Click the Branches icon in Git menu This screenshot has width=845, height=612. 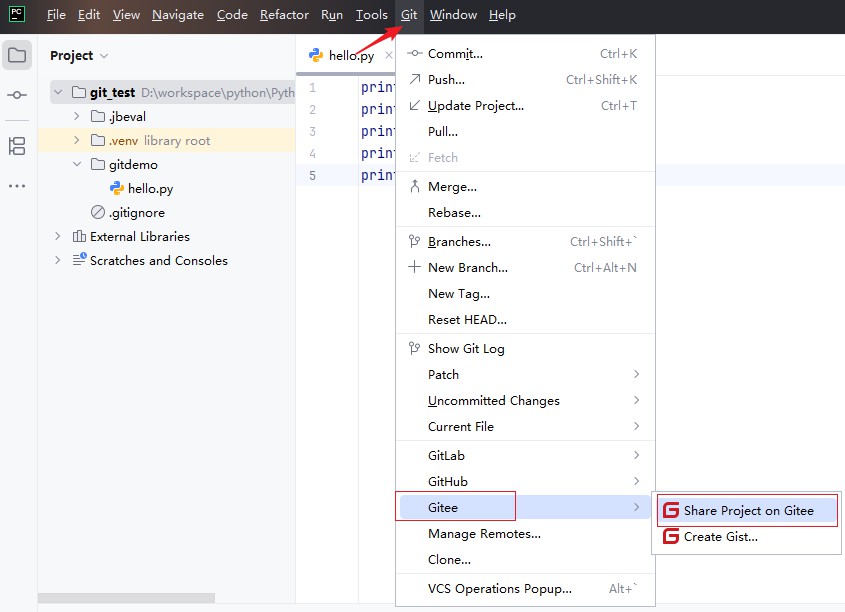(x=414, y=241)
